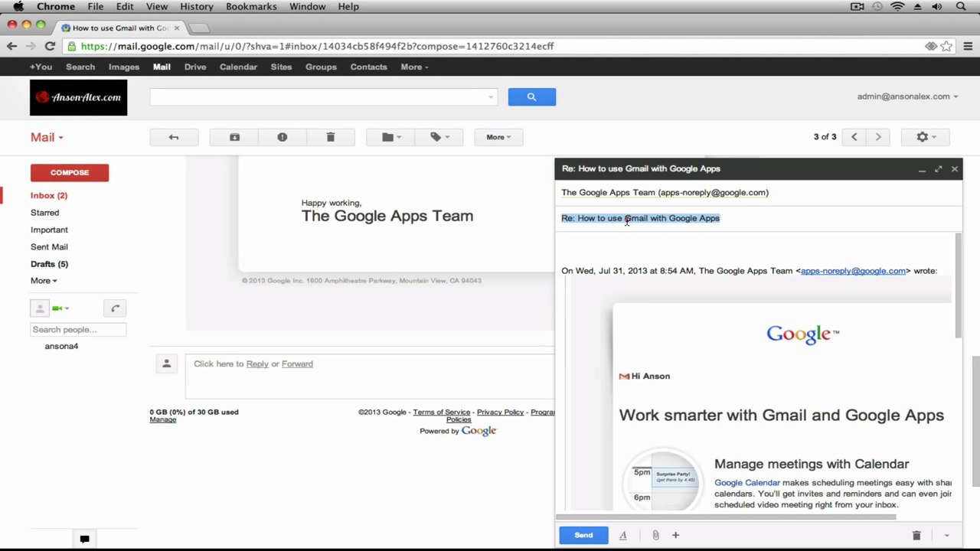Open the Mail product switcher dropdown
980x551 pixels.
tap(47, 138)
